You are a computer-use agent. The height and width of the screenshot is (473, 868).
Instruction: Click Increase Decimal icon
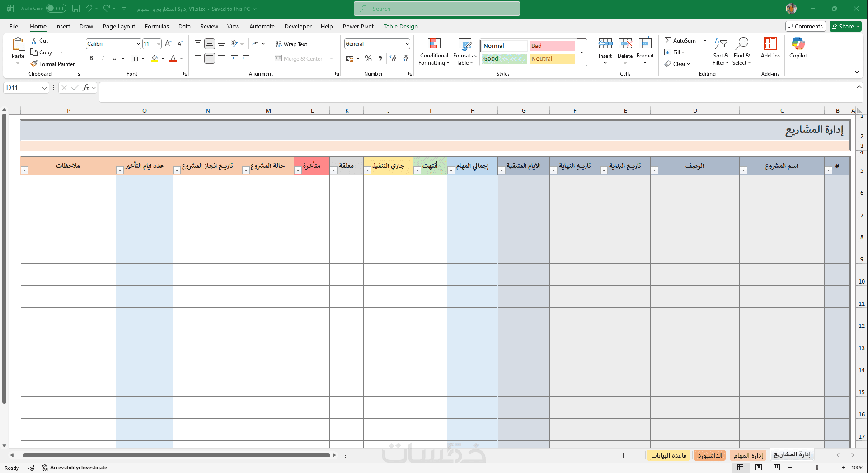pos(393,58)
